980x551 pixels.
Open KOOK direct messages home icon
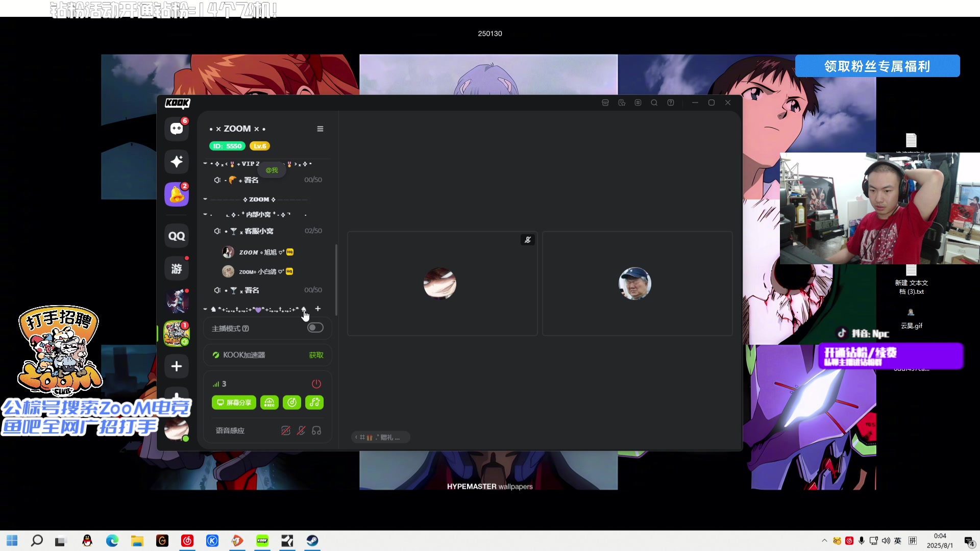point(177,129)
